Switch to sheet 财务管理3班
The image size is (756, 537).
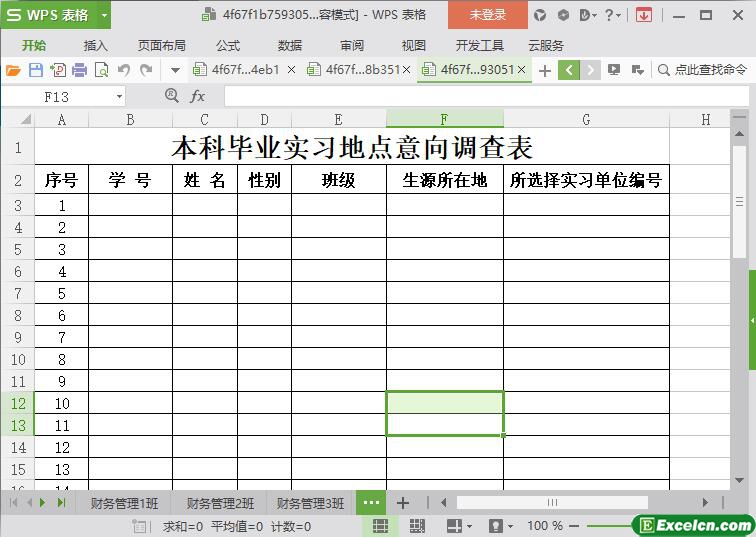[x=310, y=503]
